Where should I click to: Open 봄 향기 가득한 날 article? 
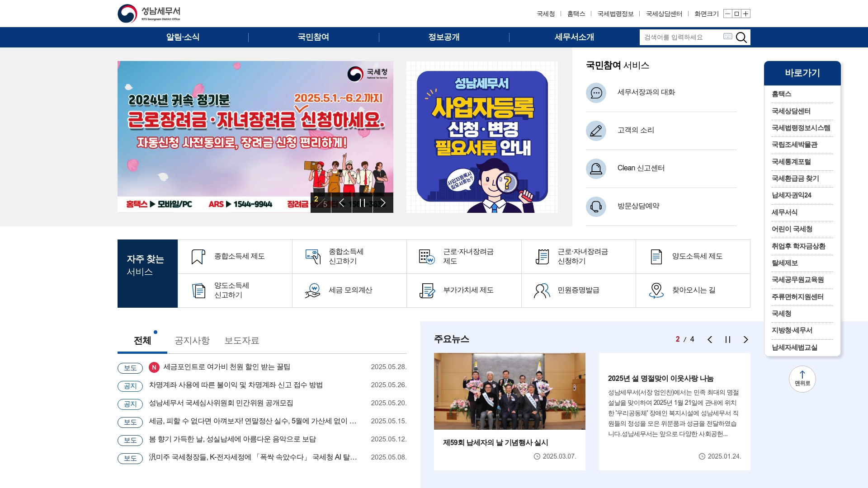[232, 439]
